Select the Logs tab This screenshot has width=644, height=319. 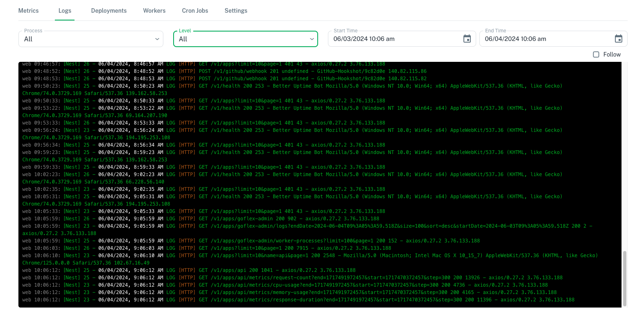[x=65, y=11]
